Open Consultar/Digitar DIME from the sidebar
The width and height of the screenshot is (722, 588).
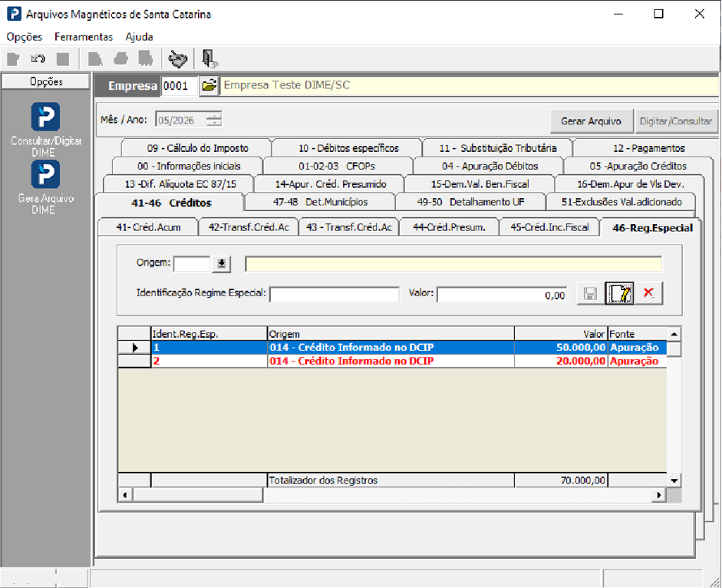pos(45,130)
